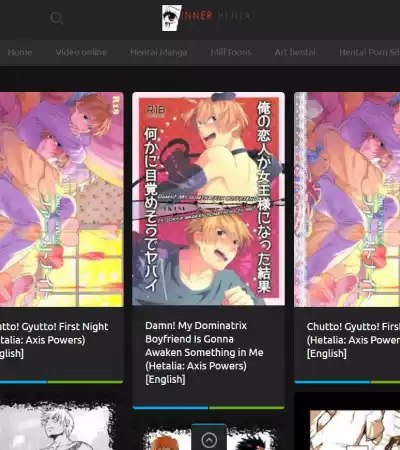Viewport: 400px width, 450px height.
Task: Open the search magnifier icon
Action: click(x=57, y=18)
